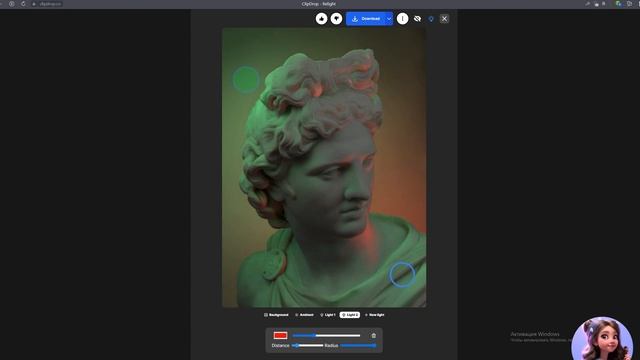Screen dimensions: 640x360
Task: Switch to the Light 1 tab
Action: click(x=327, y=315)
